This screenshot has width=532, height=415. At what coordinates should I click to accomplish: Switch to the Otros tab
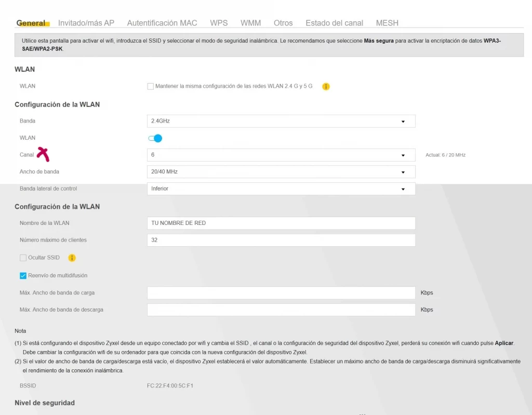click(x=283, y=23)
